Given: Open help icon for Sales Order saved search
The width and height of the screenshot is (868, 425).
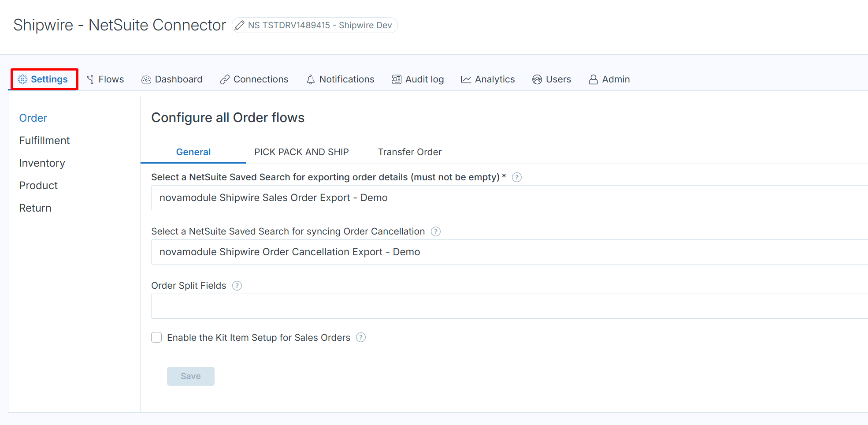Looking at the screenshot, I should 517,177.
